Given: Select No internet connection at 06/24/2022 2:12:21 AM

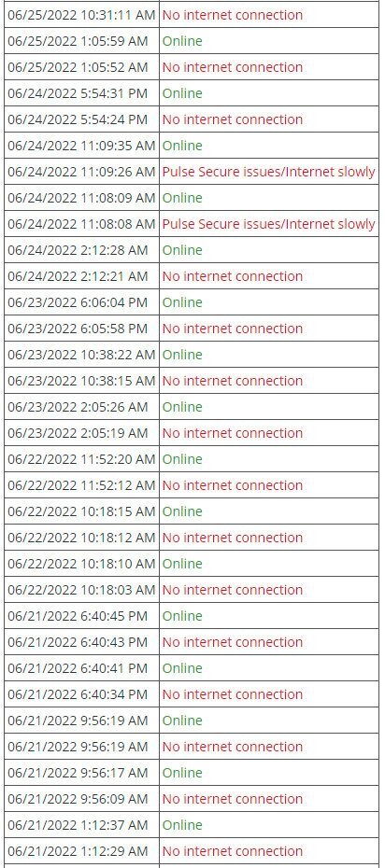Looking at the screenshot, I should click(233, 276).
